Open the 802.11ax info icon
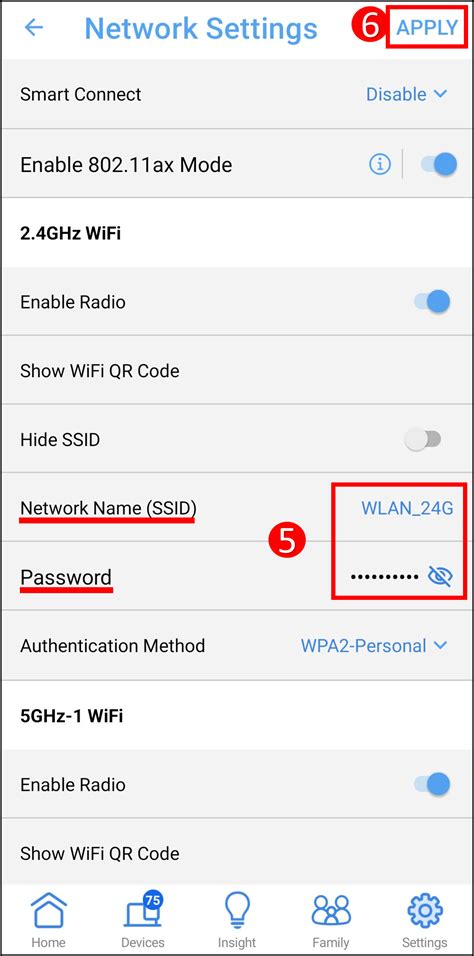The height and width of the screenshot is (956, 474). point(380,164)
